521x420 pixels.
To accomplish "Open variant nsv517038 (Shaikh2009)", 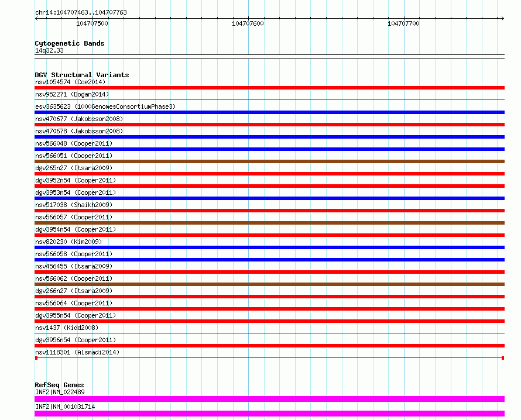I will (x=74, y=205).
